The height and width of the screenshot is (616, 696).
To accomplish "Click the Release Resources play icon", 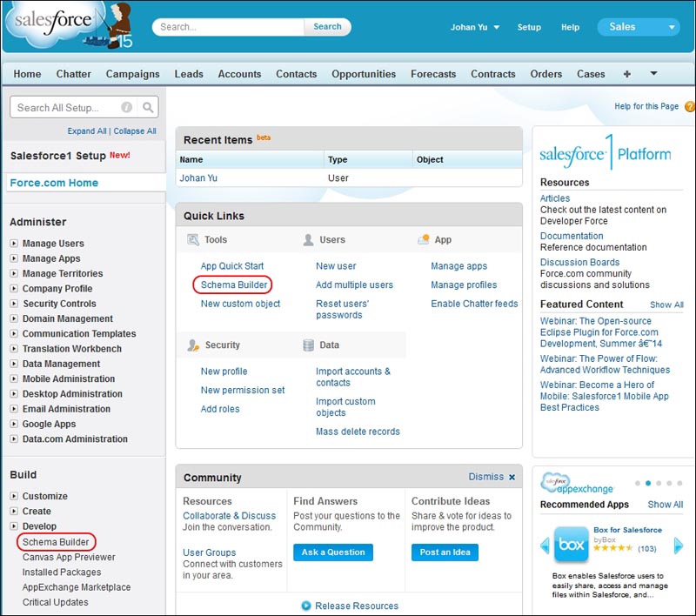I will tap(306, 606).
